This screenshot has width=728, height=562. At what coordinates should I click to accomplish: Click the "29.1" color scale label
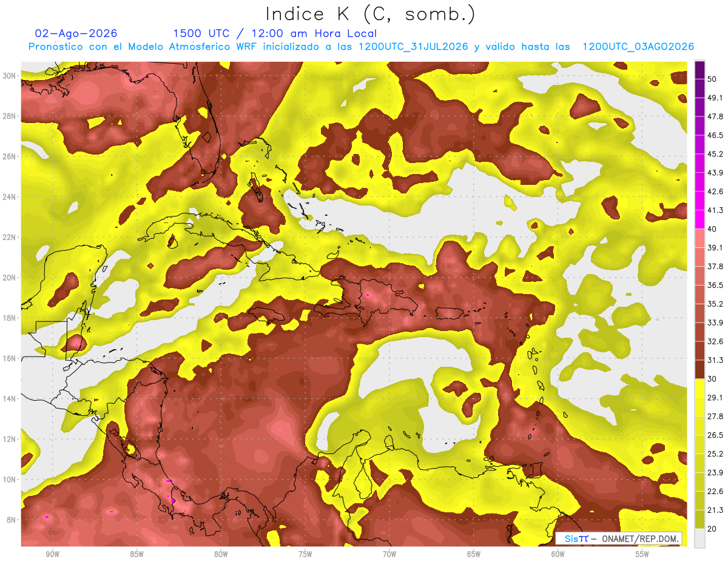715,398
